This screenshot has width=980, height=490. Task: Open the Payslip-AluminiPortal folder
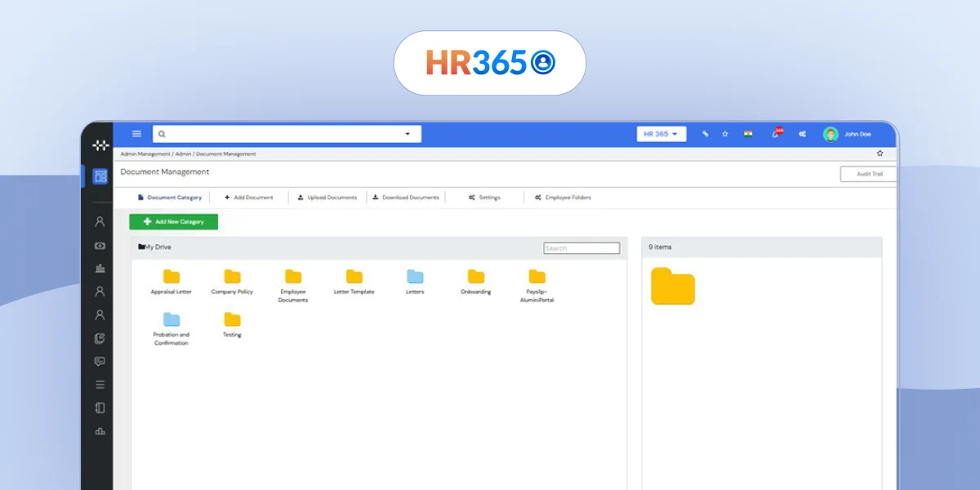pyautogui.click(x=537, y=286)
